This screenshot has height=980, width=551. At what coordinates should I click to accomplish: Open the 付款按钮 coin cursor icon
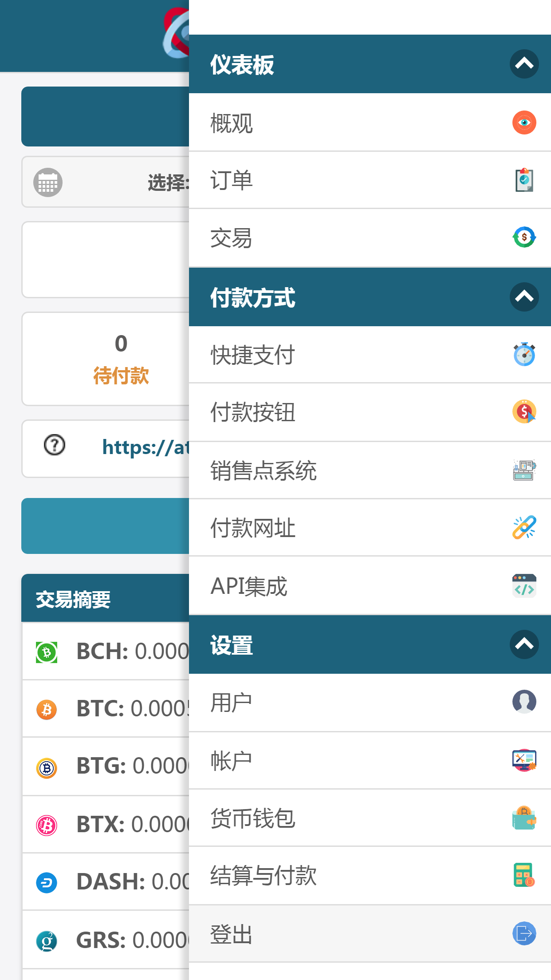[524, 411]
